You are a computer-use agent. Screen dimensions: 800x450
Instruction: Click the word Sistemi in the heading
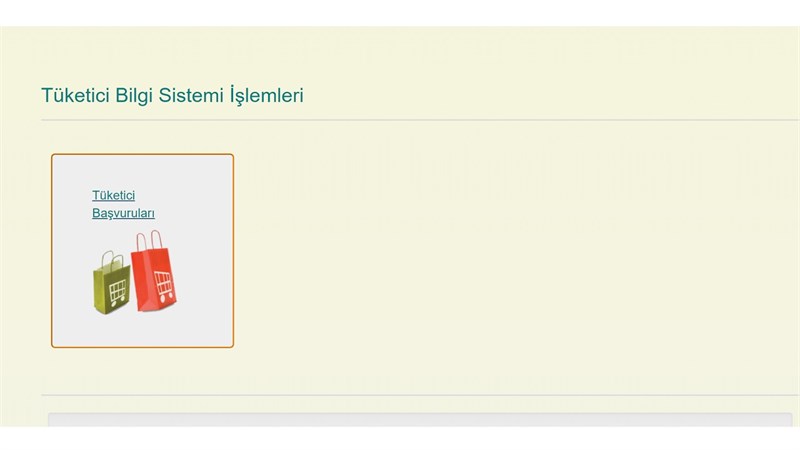click(191, 95)
